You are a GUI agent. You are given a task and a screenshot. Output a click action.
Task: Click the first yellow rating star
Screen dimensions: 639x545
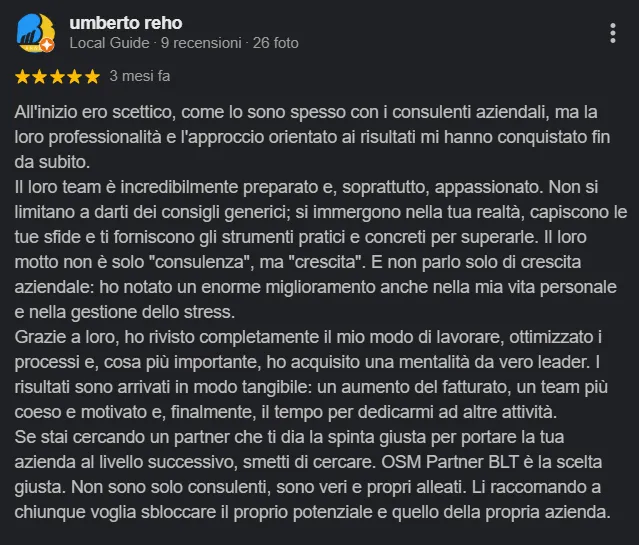[x=23, y=76]
